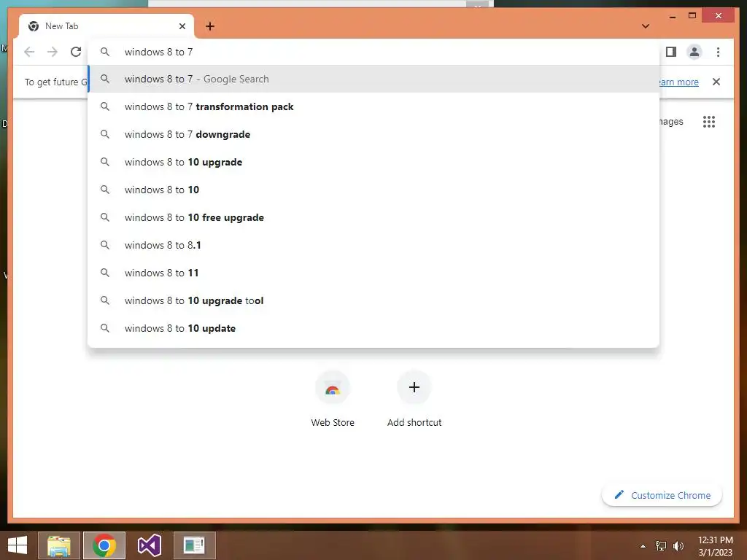Click the Chrome taskbar icon
This screenshot has height=560, width=747.
coord(104,545)
